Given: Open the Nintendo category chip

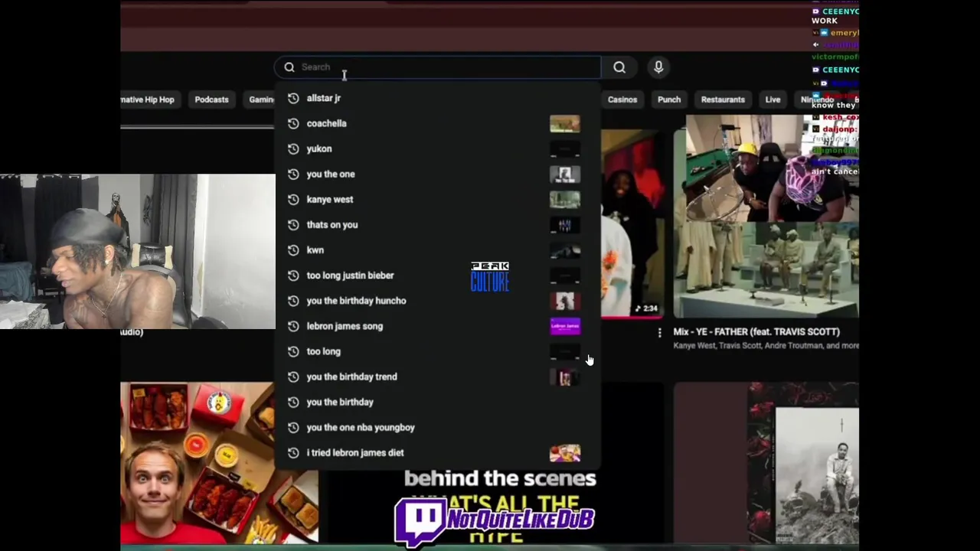Looking at the screenshot, I should pyautogui.click(x=817, y=99).
